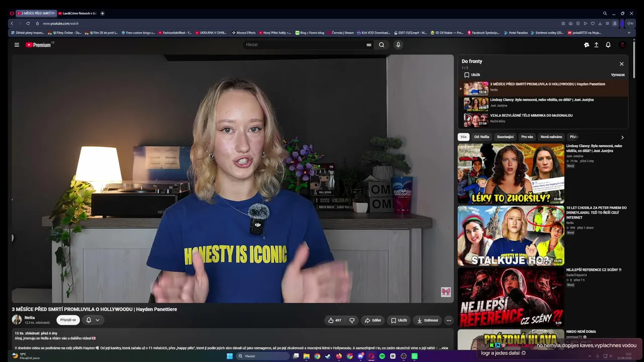Open the YouTube Create video icon
Viewport: 644px width, 362px height.
click(586, 45)
